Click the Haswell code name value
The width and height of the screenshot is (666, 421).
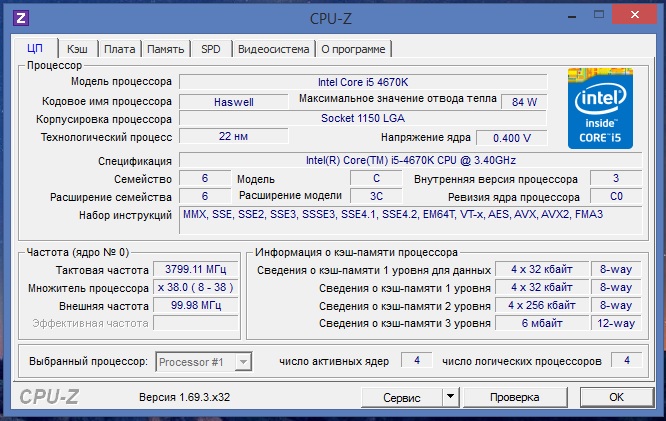point(234,102)
